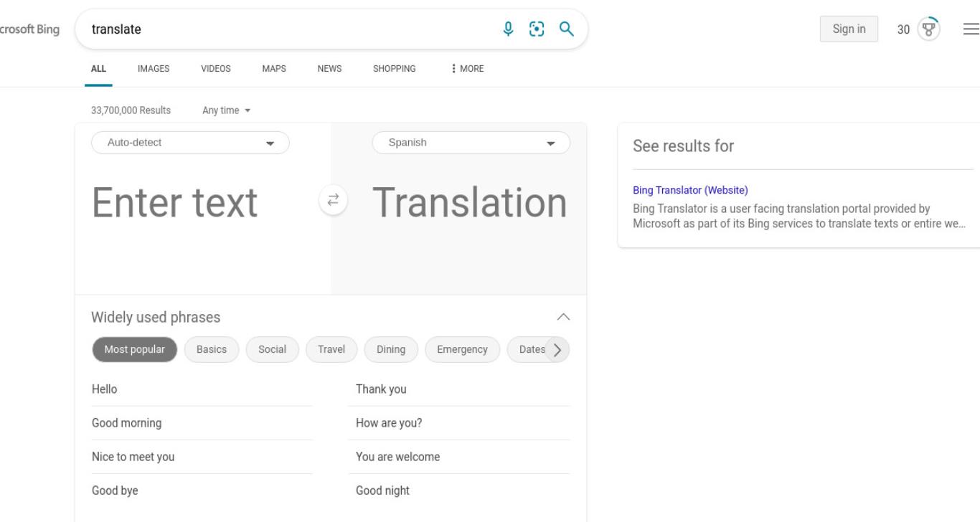Click the Microsoft Bing logo
The image size is (980, 522).
point(29,29)
